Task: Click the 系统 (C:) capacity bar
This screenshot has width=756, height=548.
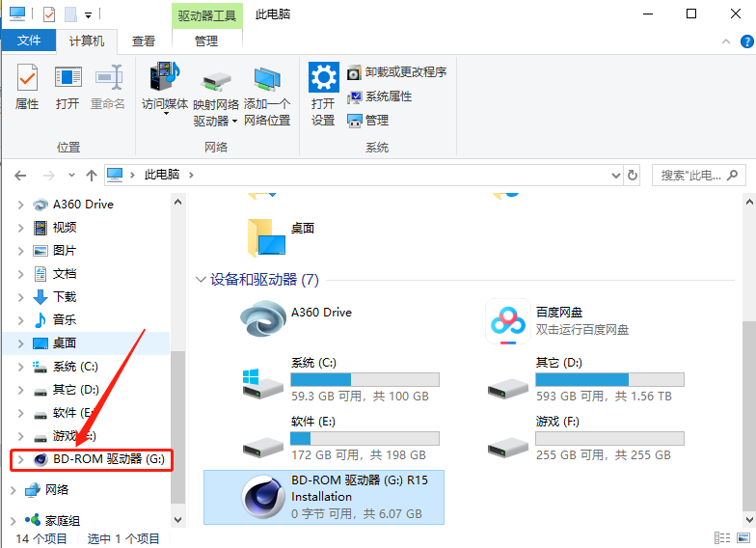Action: click(364, 380)
